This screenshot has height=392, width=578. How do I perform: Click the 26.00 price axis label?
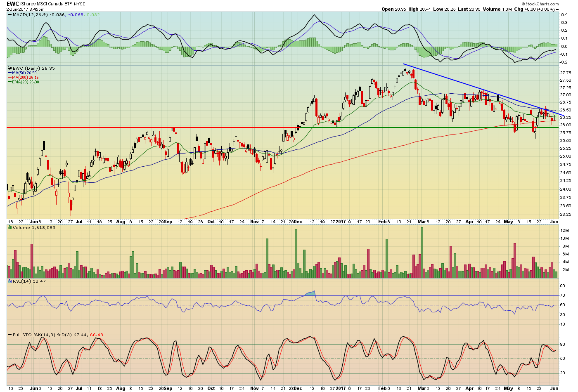(565, 125)
